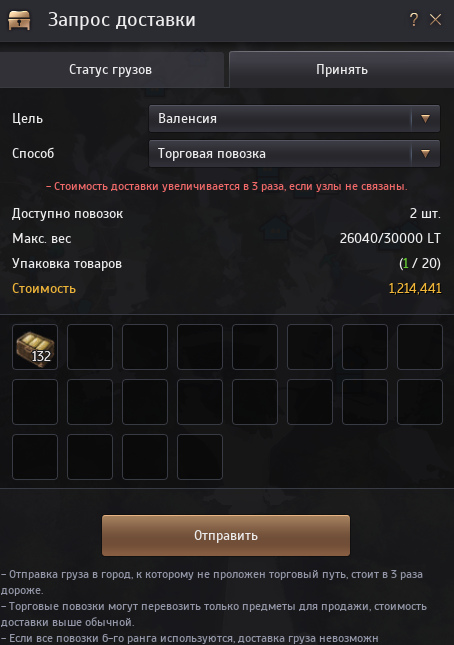Close the Запрос доставки window

[x=435, y=20]
